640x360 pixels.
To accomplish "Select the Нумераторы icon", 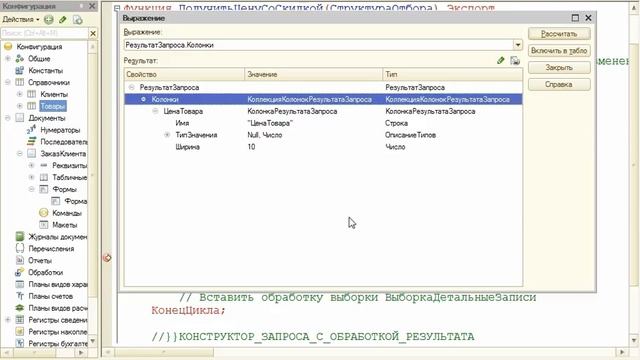I will point(31,130).
